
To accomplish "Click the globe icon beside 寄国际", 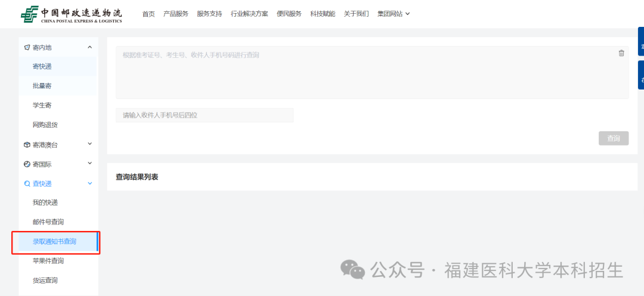I will point(27,164).
